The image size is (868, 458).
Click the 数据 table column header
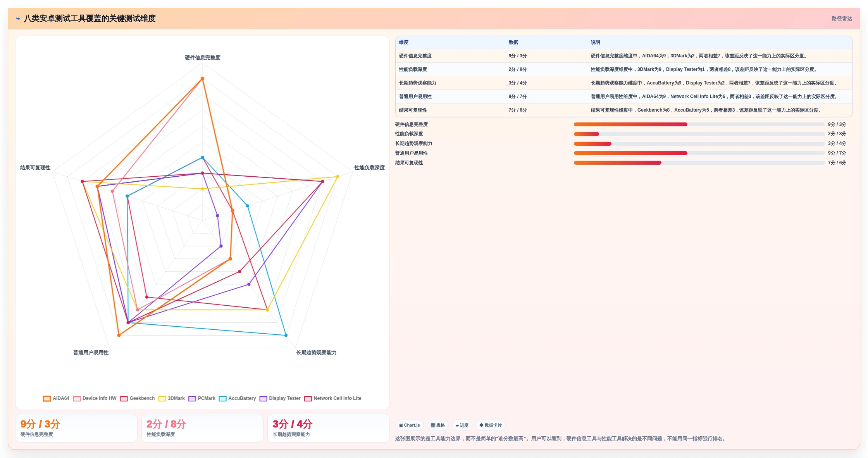pos(513,42)
